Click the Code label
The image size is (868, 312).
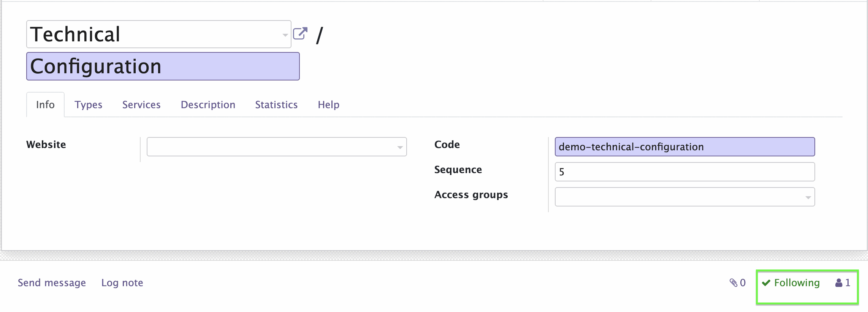[x=447, y=145]
